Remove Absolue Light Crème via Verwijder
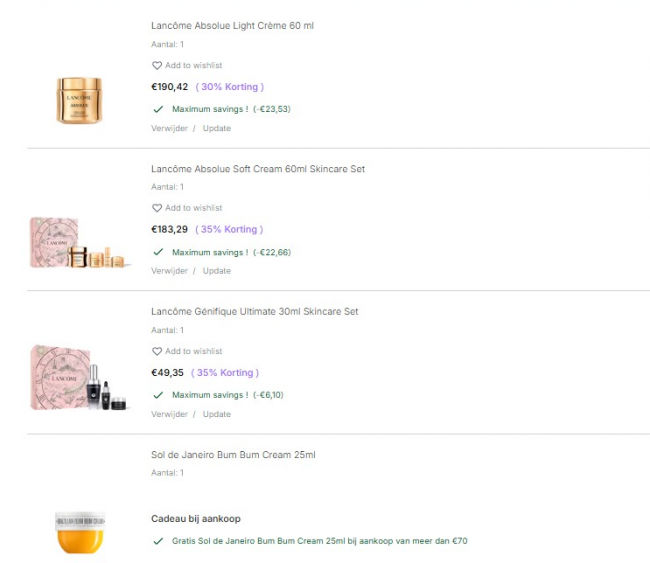Image resolution: width=650 pixels, height=563 pixels. [x=169, y=128]
